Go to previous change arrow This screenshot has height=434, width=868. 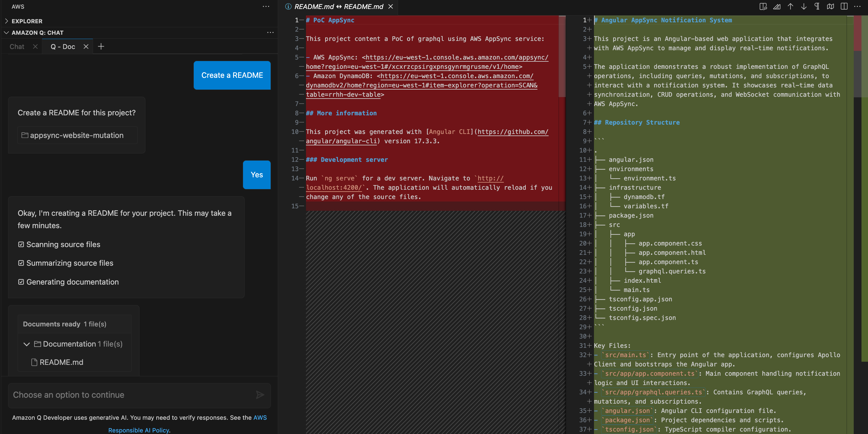[790, 7]
